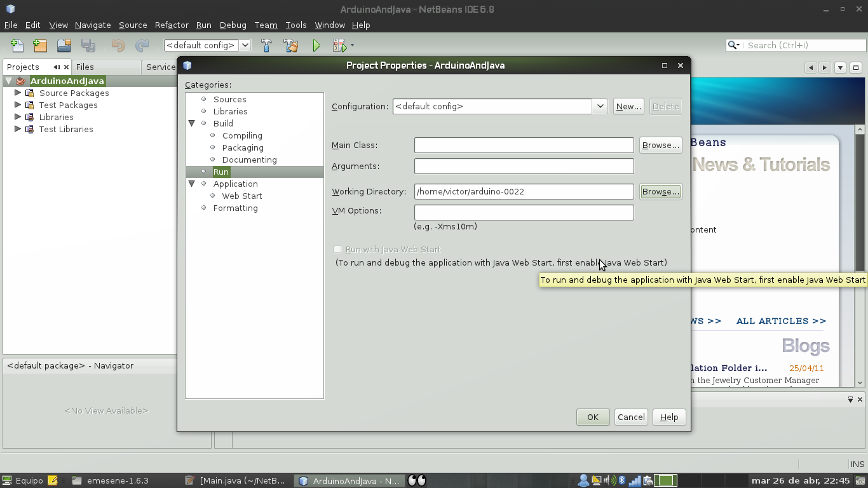Click the Test Libraries node icon

click(29, 129)
